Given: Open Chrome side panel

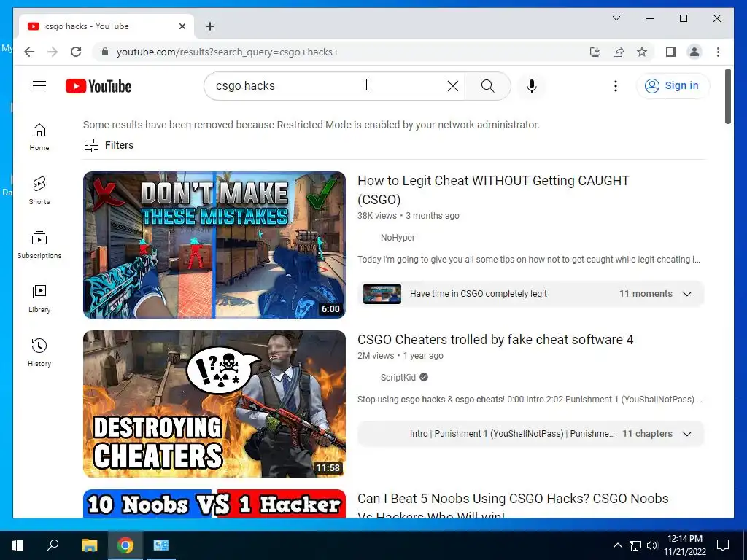Looking at the screenshot, I should [x=671, y=52].
